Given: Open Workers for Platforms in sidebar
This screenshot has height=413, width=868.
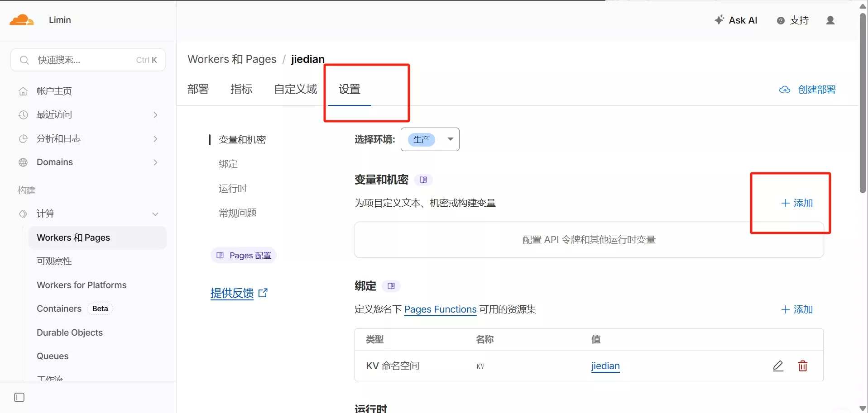Looking at the screenshot, I should click(82, 285).
